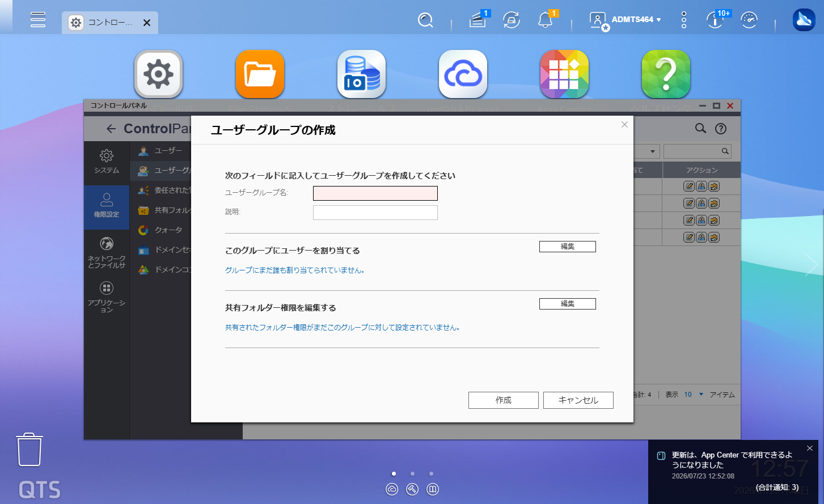Image resolution: width=824 pixels, height=504 pixels.
Task: Open the Control Panel desktop icon
Action: (158, 74)
